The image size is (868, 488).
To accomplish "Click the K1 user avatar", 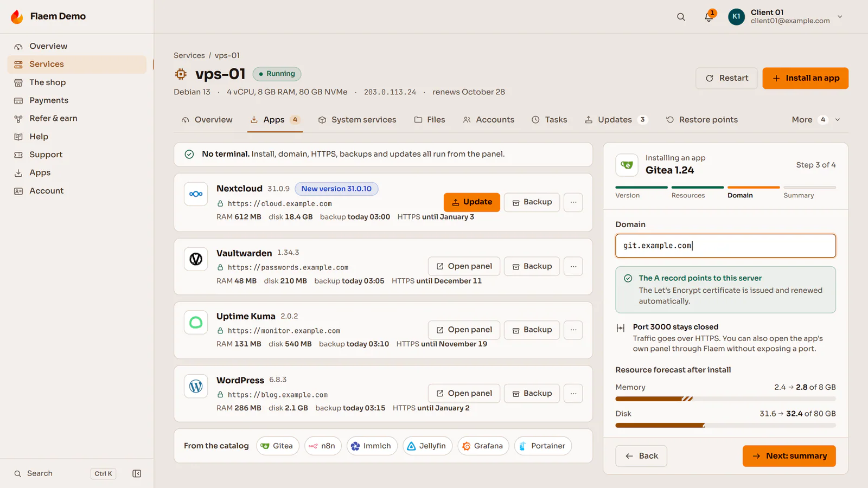I will tap(736, 17).
